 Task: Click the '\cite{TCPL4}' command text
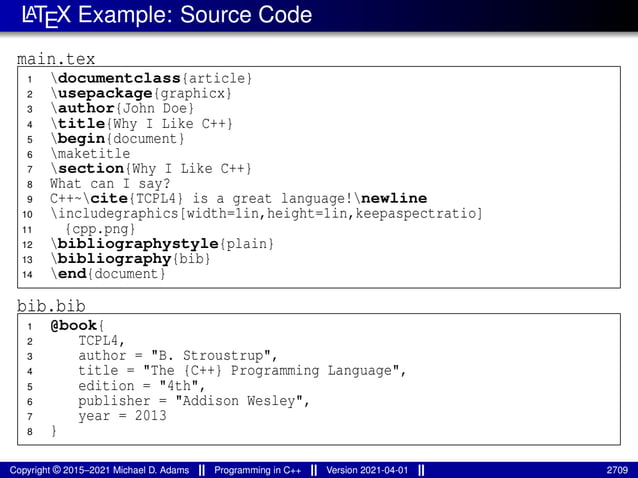133,199
